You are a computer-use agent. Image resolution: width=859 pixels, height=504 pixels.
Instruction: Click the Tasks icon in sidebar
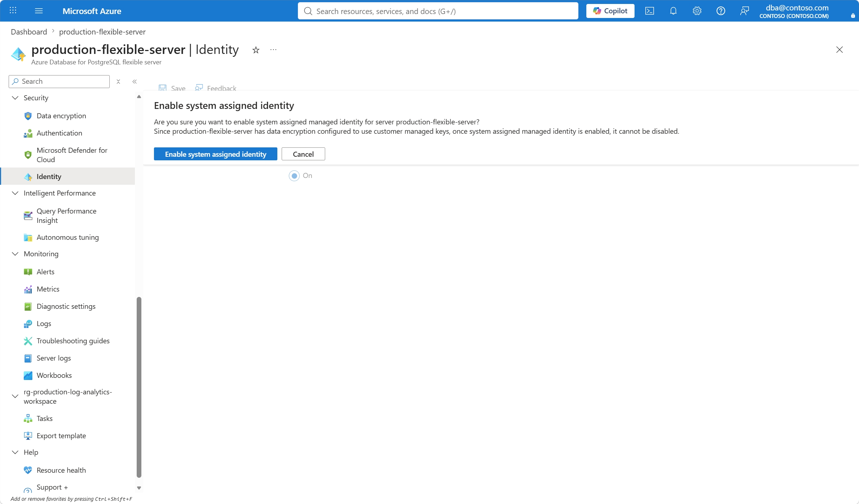[28, 418]
